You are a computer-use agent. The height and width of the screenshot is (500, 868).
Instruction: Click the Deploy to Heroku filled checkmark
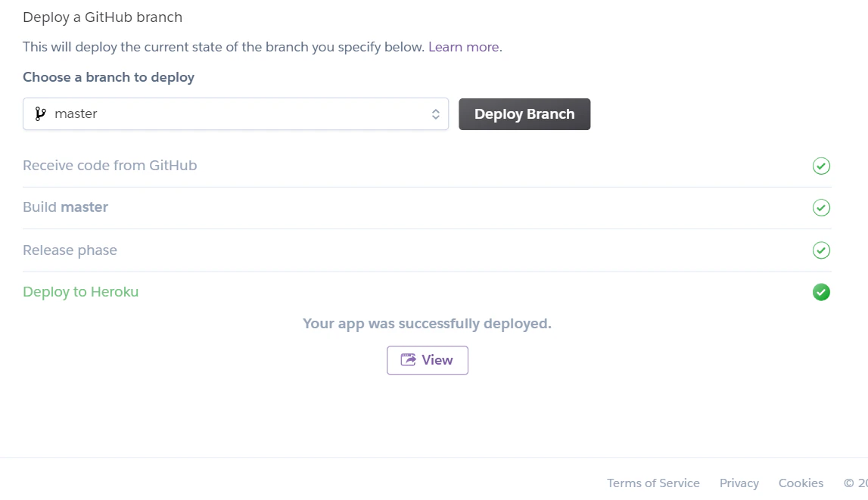coord(821,292)
